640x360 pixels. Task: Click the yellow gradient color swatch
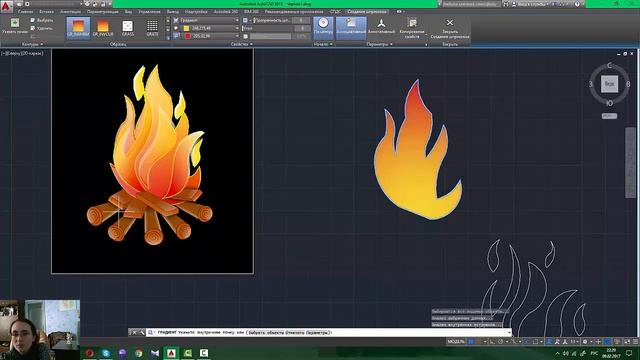coord(187,28)
